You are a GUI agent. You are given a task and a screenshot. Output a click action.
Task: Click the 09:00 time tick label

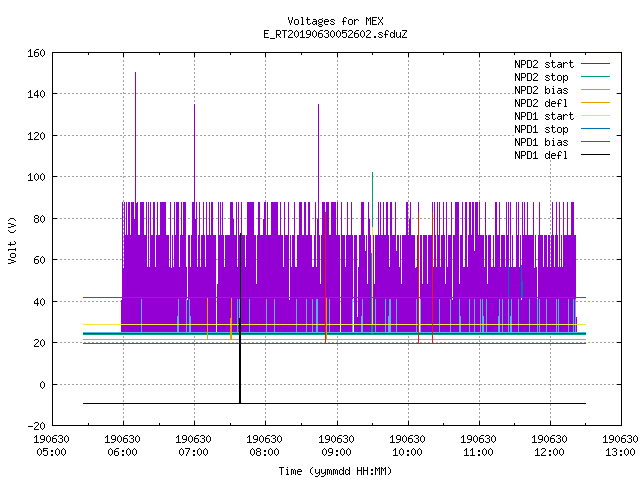336,452
